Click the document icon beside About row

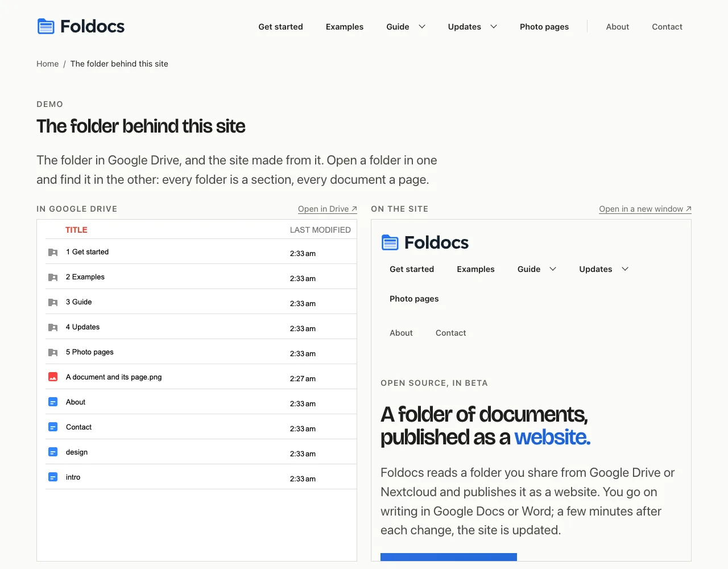point(53,402)
